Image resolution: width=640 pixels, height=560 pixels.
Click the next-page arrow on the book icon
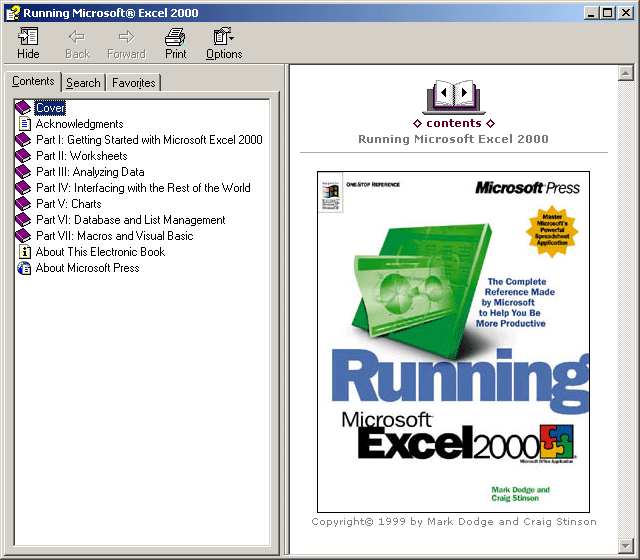click(464, 93)
